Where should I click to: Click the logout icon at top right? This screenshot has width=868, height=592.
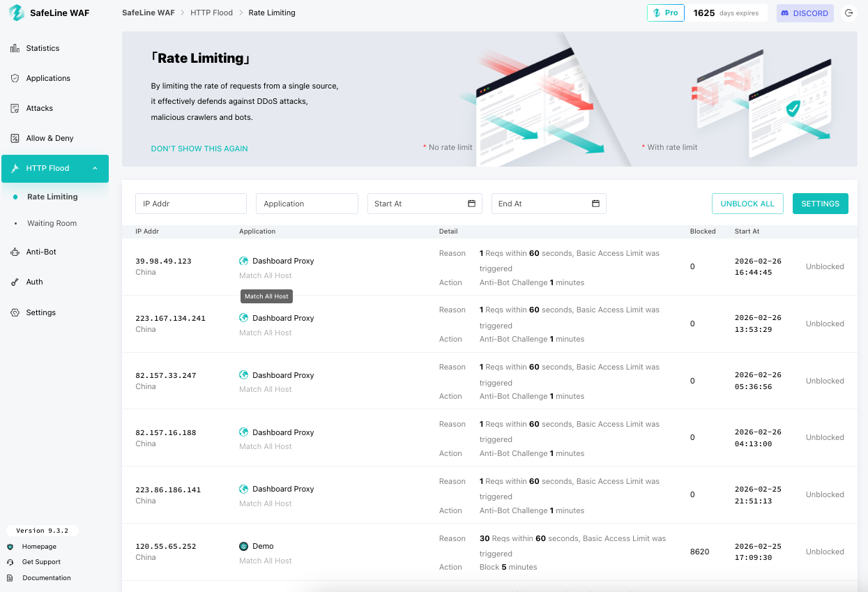tap(848, 13)
